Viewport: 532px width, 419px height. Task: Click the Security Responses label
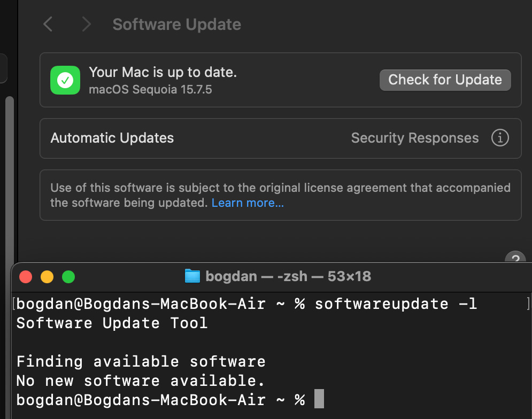(414, 138)
